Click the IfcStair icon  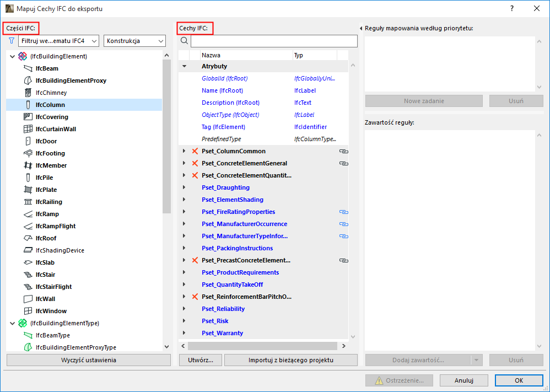(x=28, y=275)
